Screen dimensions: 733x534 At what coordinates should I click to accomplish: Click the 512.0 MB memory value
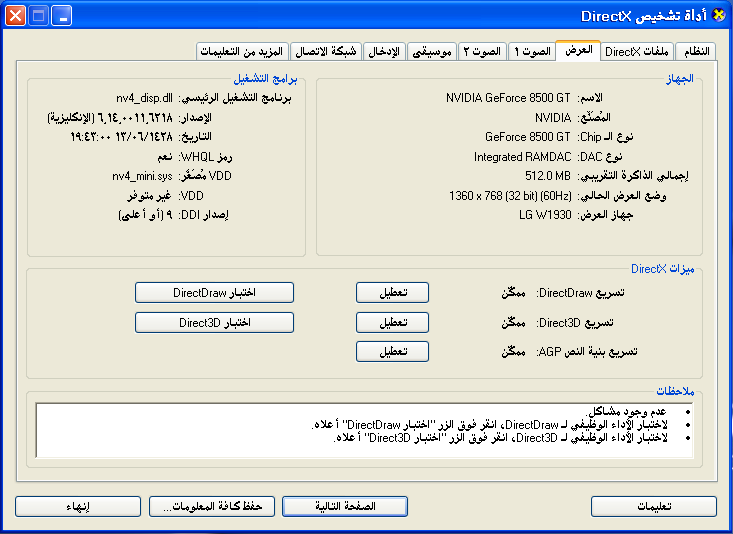click(547, 176)
